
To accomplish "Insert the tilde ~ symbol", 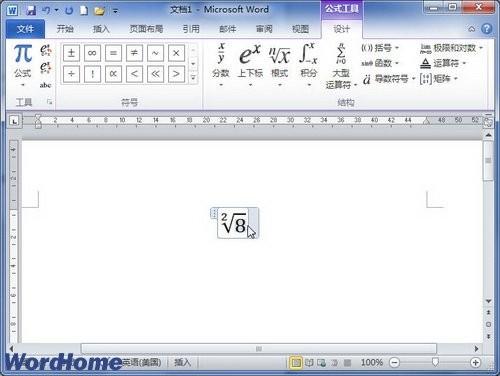I will [155, 53].
